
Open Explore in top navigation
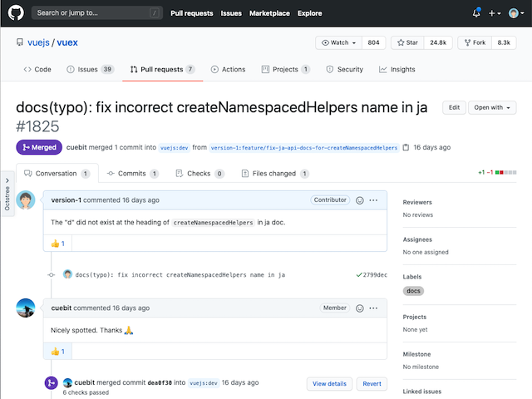pyautogui.click(x=309, y=13)
